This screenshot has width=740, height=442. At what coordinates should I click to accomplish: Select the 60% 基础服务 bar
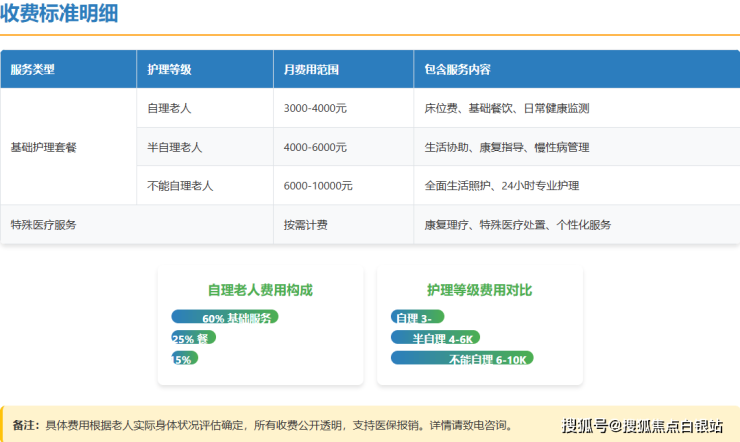[x=225, y=317]
